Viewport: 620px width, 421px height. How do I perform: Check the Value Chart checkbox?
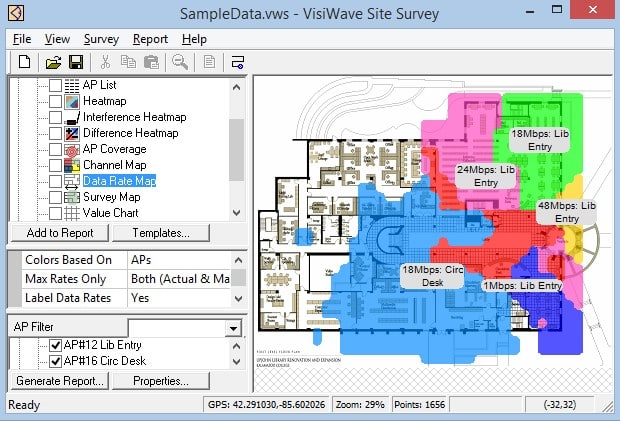click(x=55, y=213)
